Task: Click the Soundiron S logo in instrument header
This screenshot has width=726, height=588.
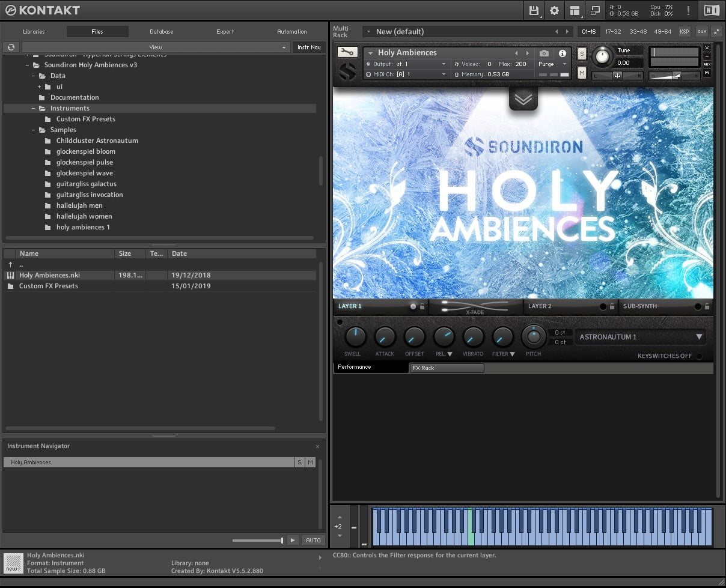Action: click(347, 72)
